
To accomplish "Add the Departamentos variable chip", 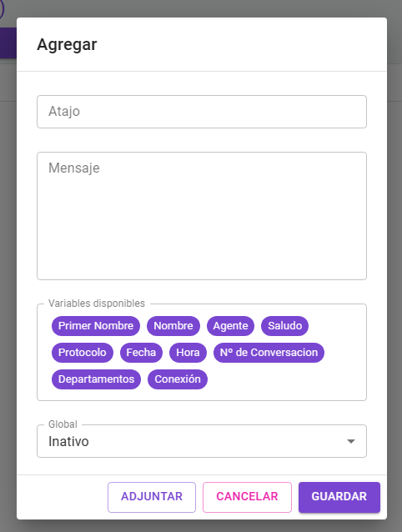I will (x=96, y=379).
